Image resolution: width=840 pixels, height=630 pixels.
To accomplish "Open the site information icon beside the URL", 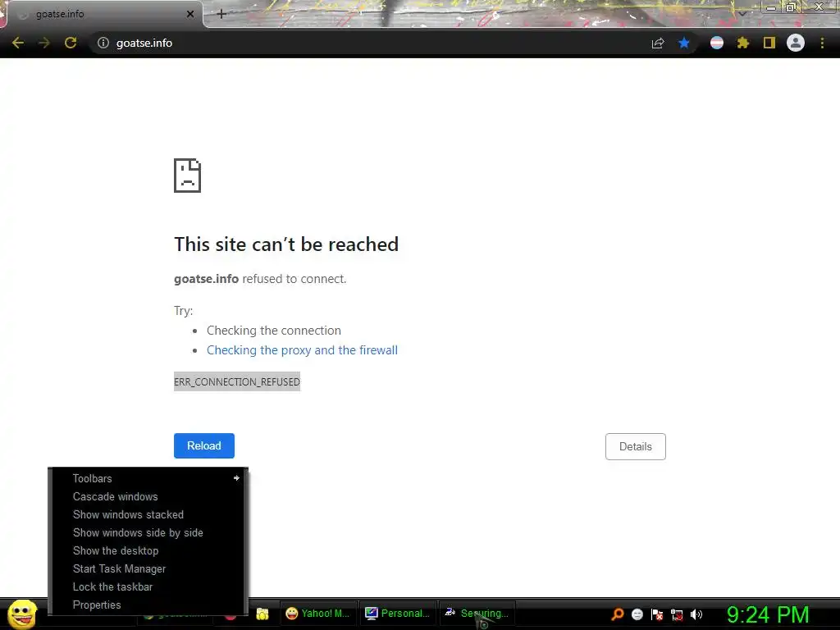I will click(103, 43).
